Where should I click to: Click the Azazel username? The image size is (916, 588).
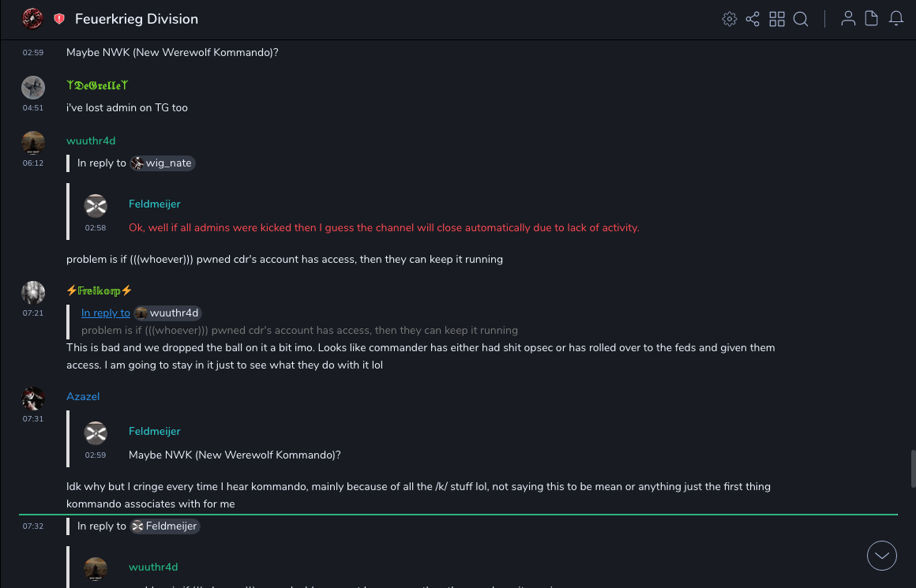(x=83, y=396)
